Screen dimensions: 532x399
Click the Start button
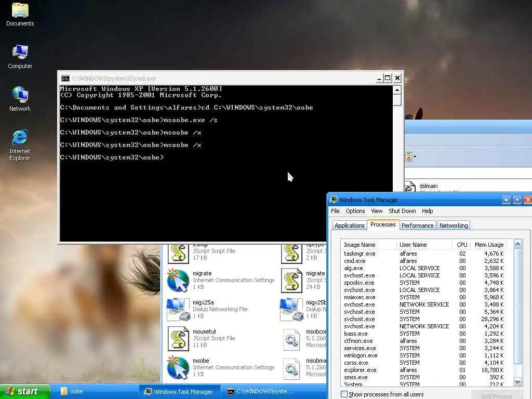click(25, 391)
